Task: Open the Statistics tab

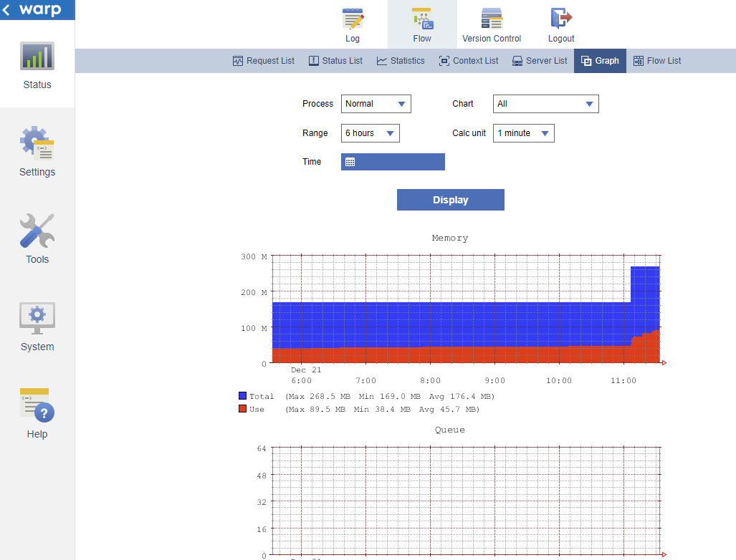Action: (x=400, y=60)
